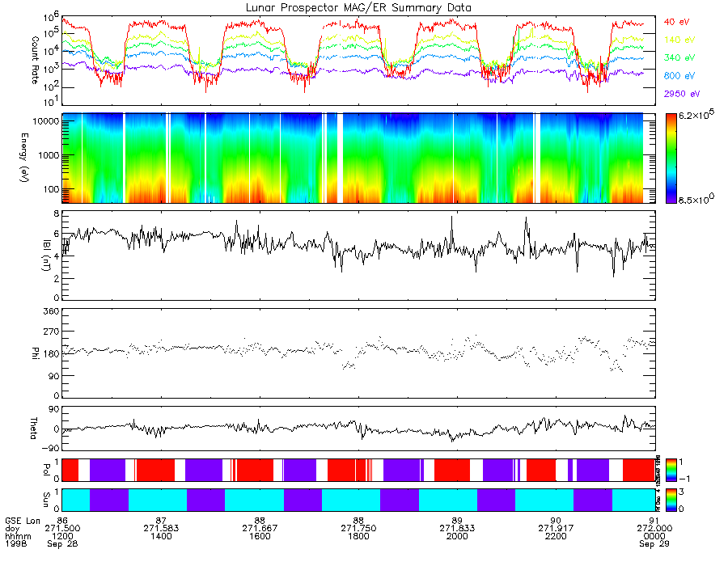728x566 pixels.
Task: Click the "272.000" day-of-year tick
Action: point(654,529)
